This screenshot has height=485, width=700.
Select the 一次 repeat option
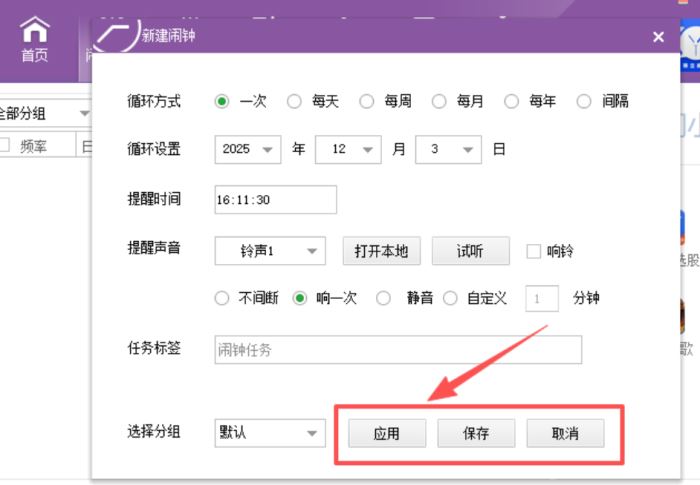click(221, 101)
